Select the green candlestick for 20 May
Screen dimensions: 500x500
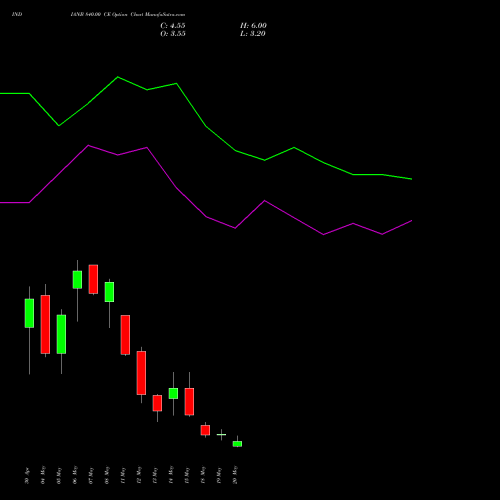coord(237,444)
